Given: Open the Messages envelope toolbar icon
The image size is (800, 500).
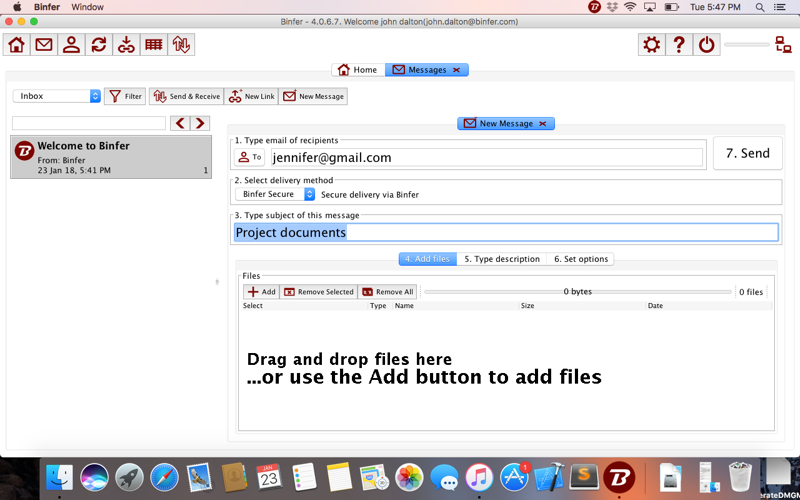Looking at the screenshot, I should [x=44, y=45].
